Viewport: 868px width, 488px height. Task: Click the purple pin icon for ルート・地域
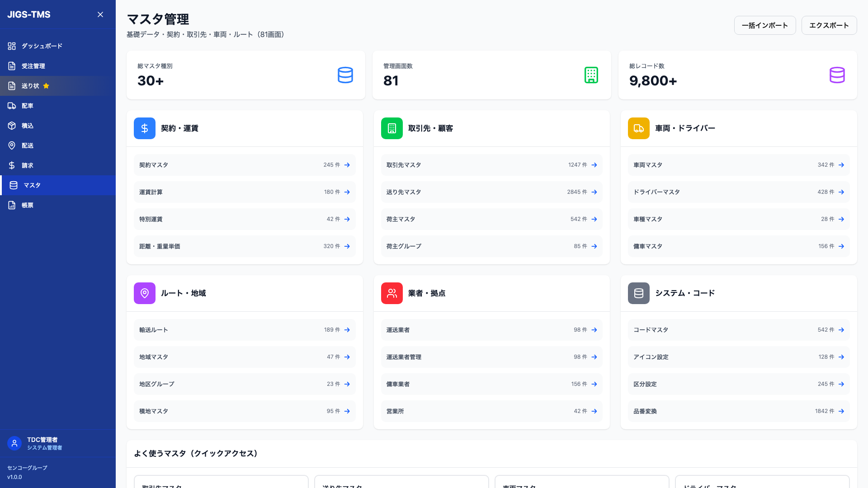145,293
